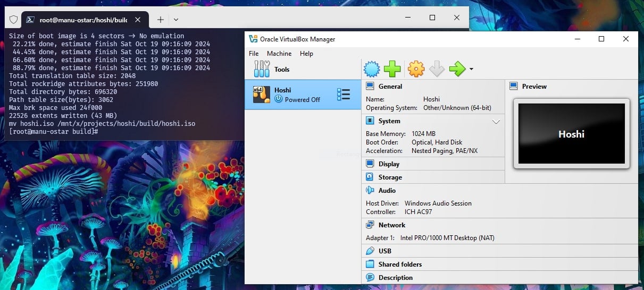
Task: Click the 'mv hoshi.iso' line in terminal
Action: 102,123
